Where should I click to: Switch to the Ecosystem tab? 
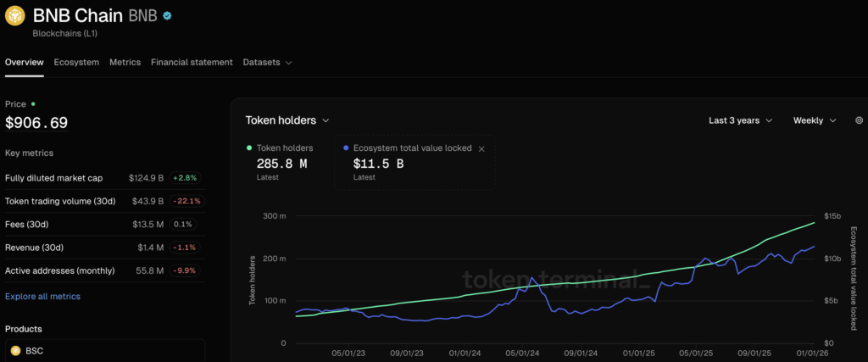(76, 62)
